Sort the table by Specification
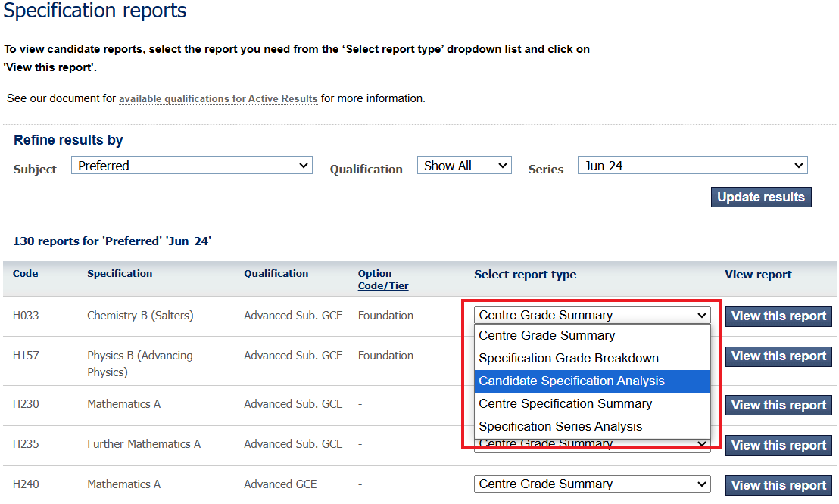The image size is (839, 504). (x=119, y=273)
